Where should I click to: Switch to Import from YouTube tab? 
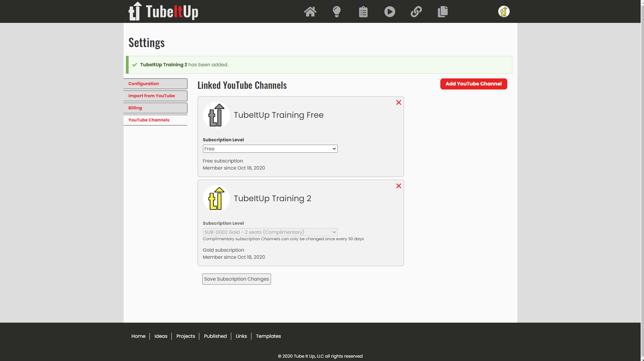(x=156, y=96)
